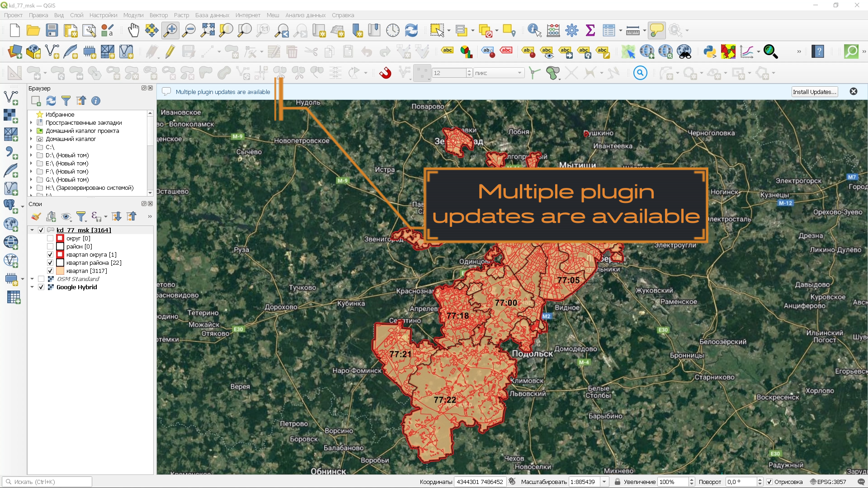Click the symbol swatch of квартал layer
The height and width of the screenshot is (488, 868).
click(x=60, y=271)
